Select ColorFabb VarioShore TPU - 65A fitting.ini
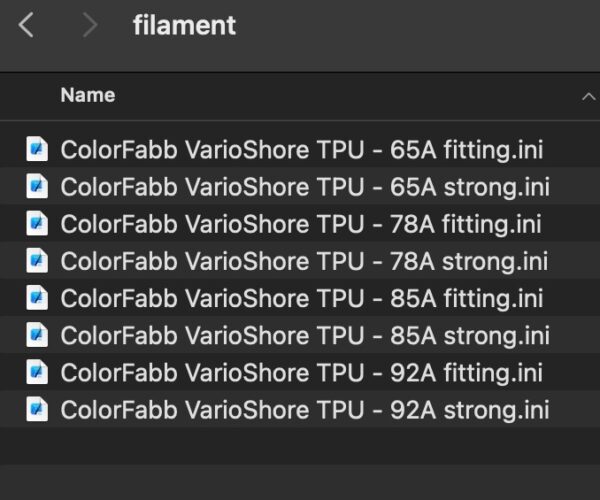This screenshot has height=500, width=600. (x=300, y=149)
